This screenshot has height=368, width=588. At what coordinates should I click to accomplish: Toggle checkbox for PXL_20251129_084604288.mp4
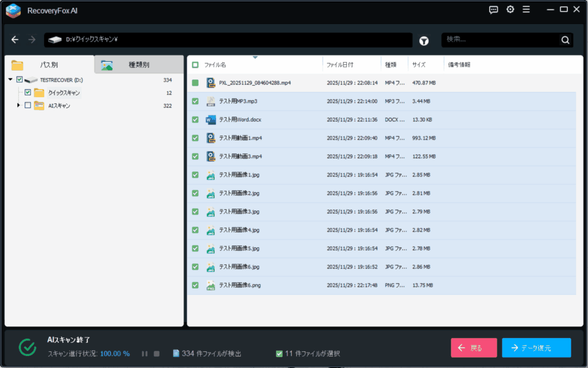point(195,83)
